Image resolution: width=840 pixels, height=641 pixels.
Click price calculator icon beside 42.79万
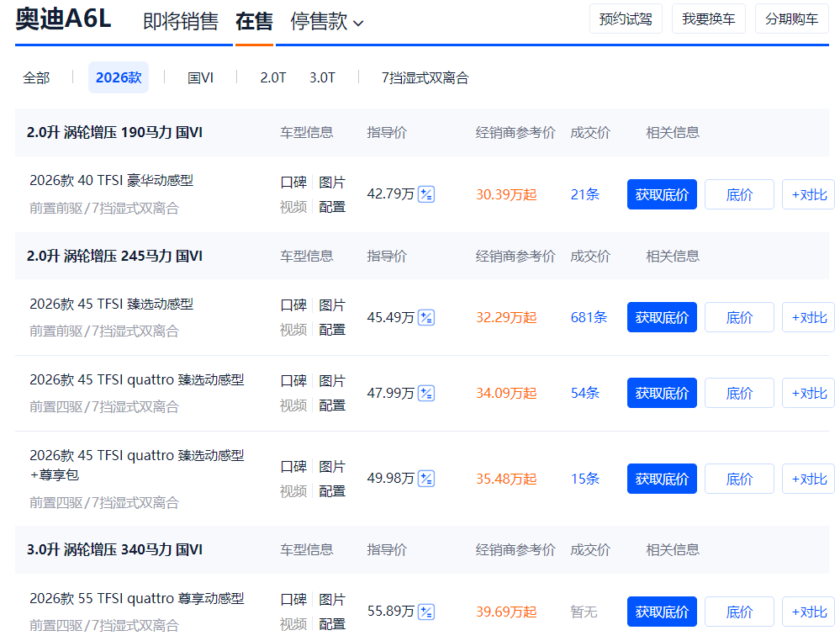(426, 194)
